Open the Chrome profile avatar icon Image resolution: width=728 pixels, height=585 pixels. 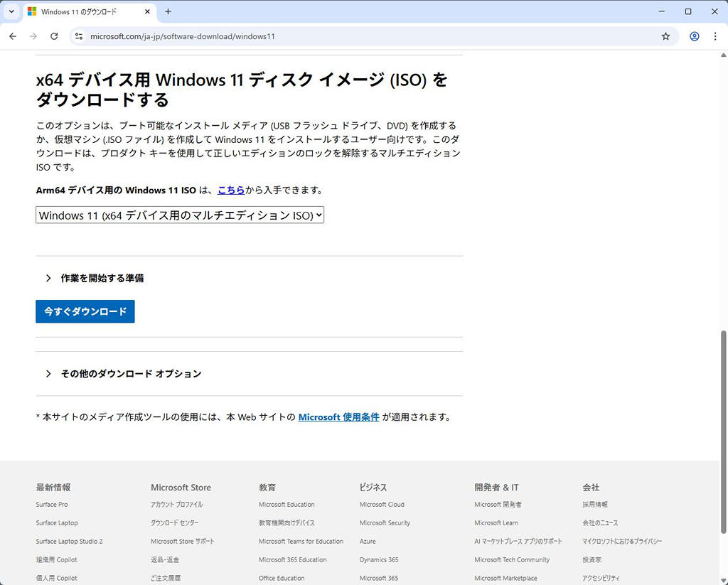[695, 36]
